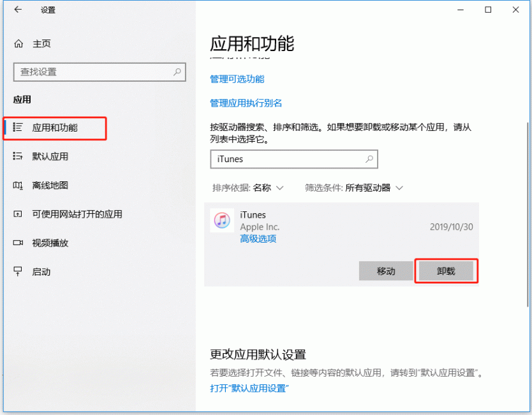Screen dimensions: 532x415
Task: Open the 主页 home icon
Action: click(18, 43)
